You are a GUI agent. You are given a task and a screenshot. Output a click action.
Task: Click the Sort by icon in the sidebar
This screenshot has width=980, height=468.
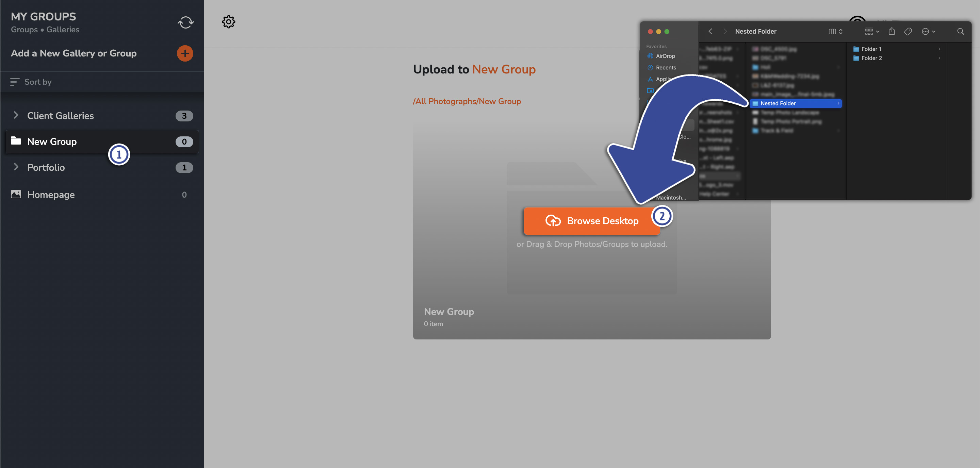(x=14, y=82)
